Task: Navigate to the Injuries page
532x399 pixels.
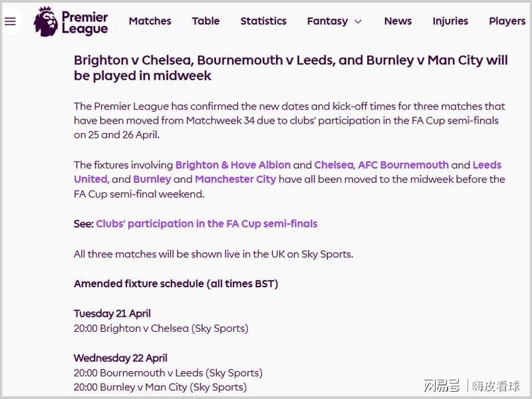Action: click(450, 21)
